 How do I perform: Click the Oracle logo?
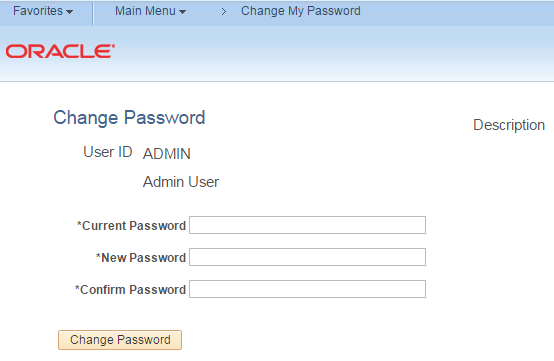coord(60,51)
